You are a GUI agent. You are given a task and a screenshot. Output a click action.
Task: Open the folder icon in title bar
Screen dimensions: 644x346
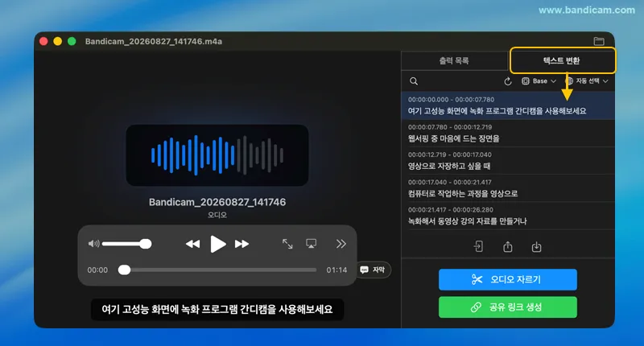click(599, 41)
